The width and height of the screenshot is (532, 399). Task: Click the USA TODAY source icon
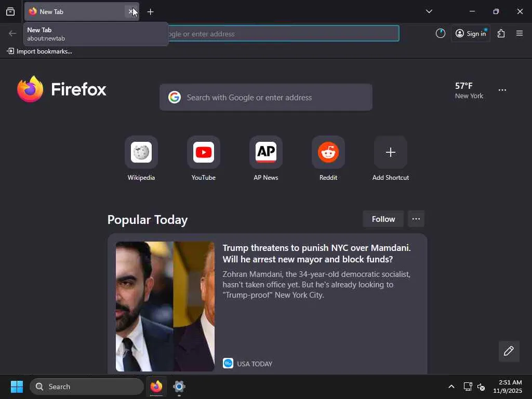[228, 363]
